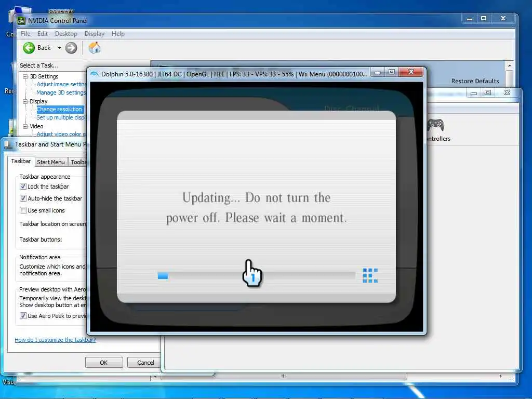Toggle Use Aero Peek checkbox
Screen dimensions: 532x399
[x=23, y=316]
